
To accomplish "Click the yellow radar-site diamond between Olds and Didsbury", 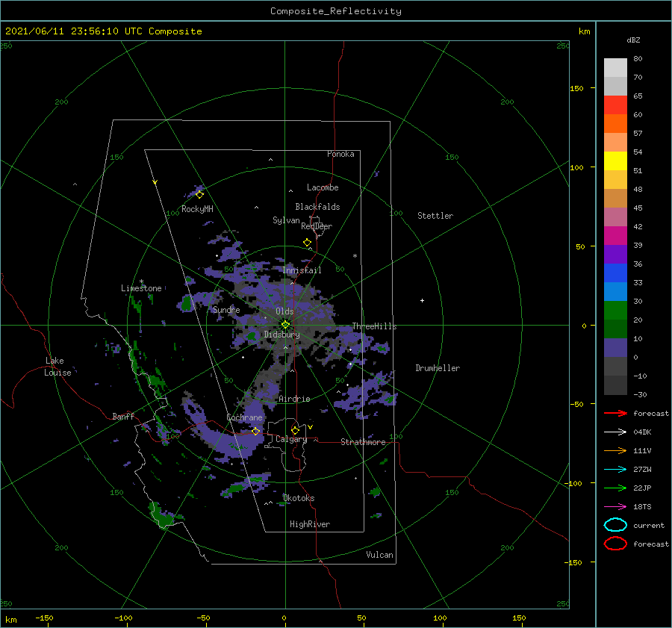I will click(285, 325).
